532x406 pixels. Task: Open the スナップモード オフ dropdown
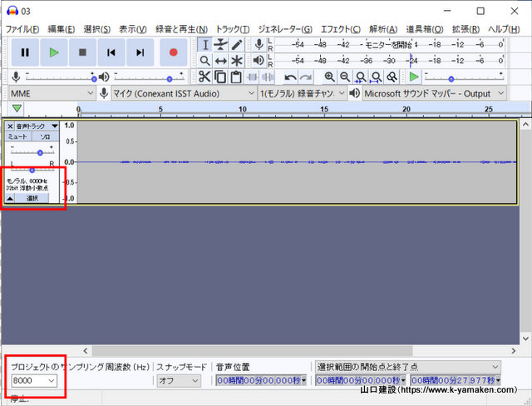click(179, 381)
